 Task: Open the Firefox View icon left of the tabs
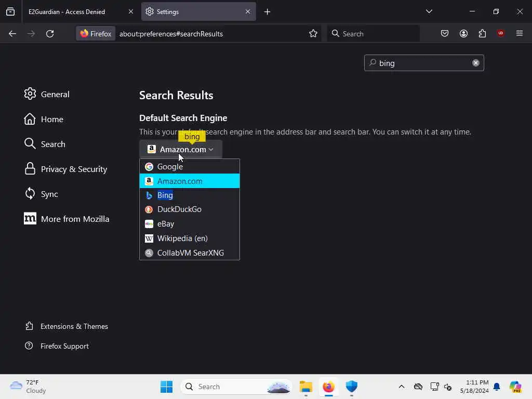pyautogui.click(x=10, y=11)
